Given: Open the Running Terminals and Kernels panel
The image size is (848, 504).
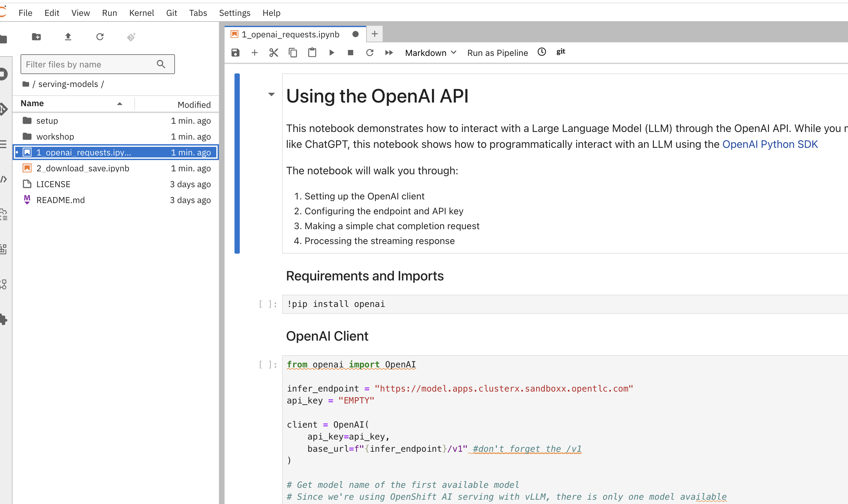Looking at the screenshot, I should point(3,74).
